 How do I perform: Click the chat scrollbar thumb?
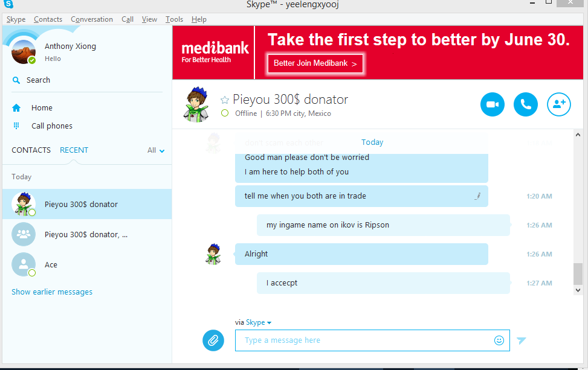tap(578, 274)
